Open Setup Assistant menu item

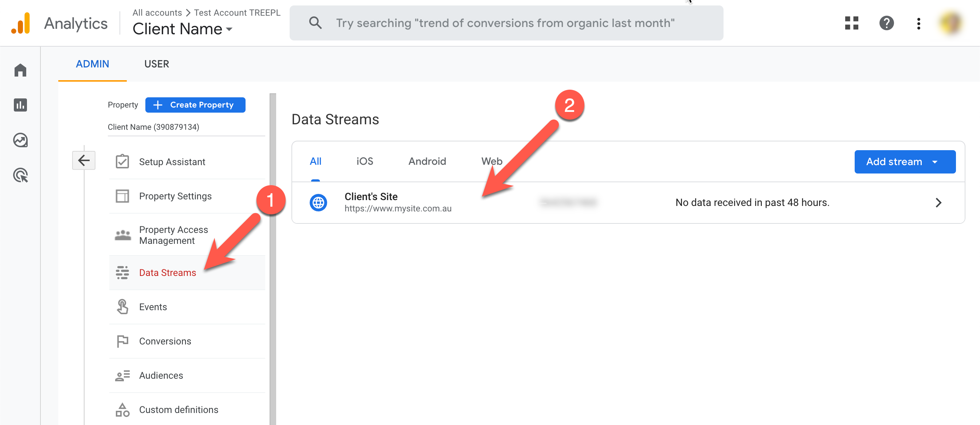[x=187, y=162]
